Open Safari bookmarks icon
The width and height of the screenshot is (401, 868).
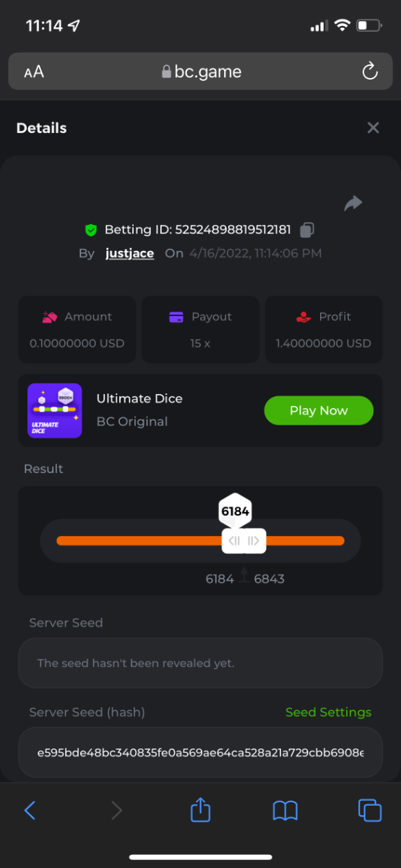click(x=285, y=810)
